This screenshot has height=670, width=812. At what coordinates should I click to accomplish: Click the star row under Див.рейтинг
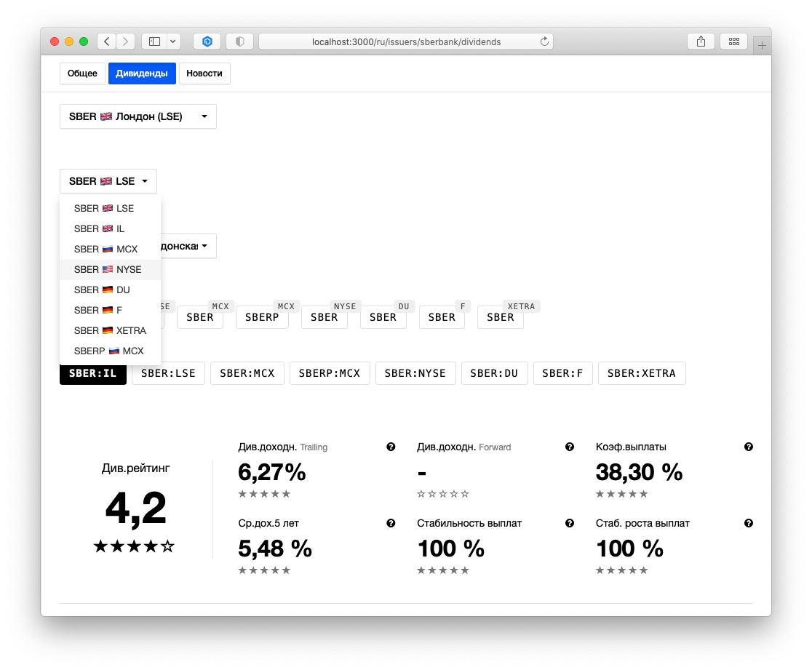[134, 546]
